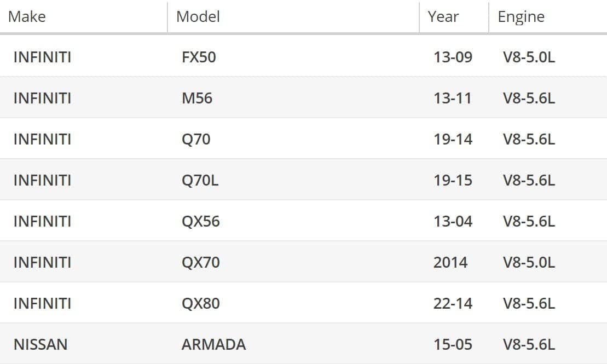Select the 15-05 year cell
This screenshot has width=607, height=364.
coord(453,344)
